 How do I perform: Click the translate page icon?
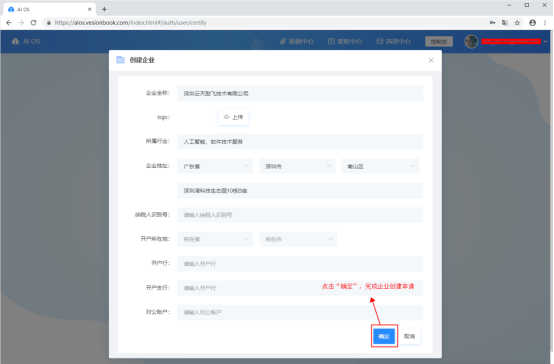505,23
